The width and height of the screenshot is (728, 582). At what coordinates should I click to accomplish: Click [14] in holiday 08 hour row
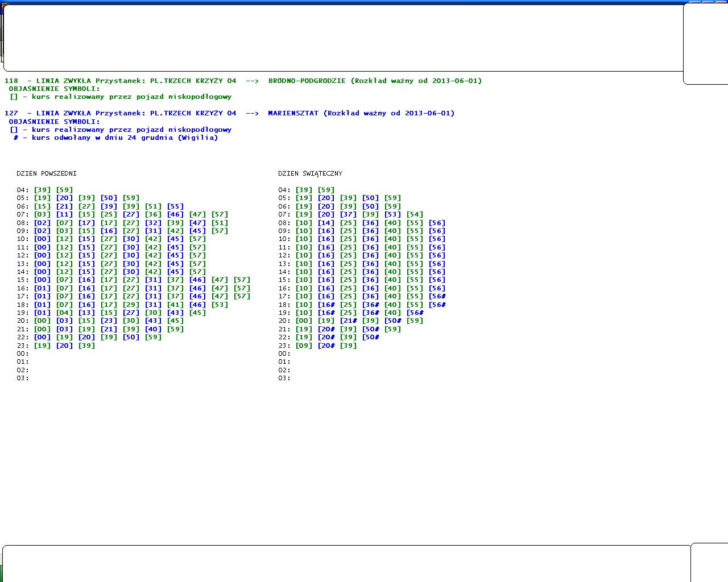point(326,223)
